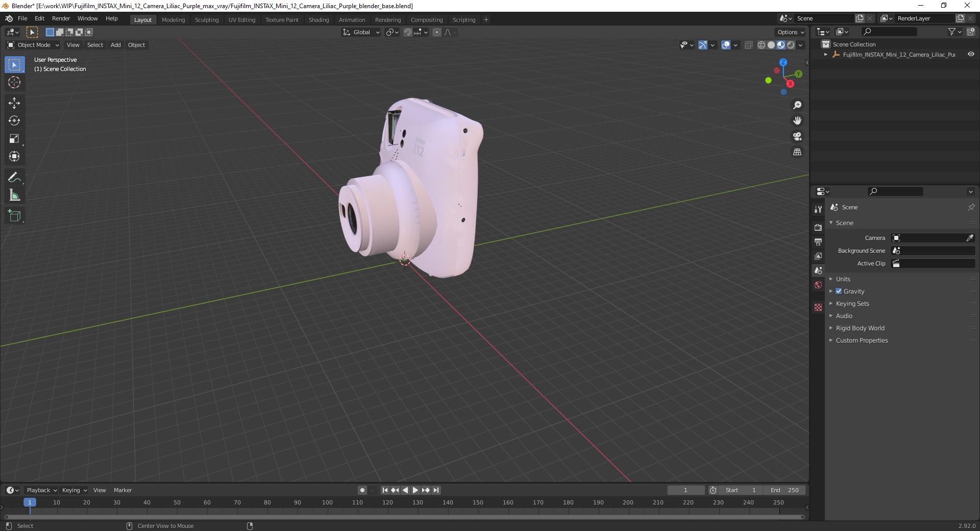
Task: Switch to rendered viewport shading
Action: [791, 45]
